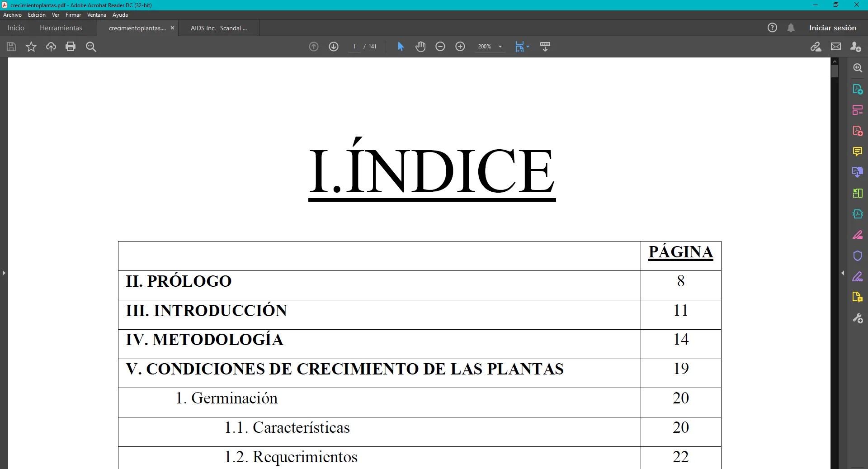Open the Comment tool in sidebar
868x469 pixels.
858,152
